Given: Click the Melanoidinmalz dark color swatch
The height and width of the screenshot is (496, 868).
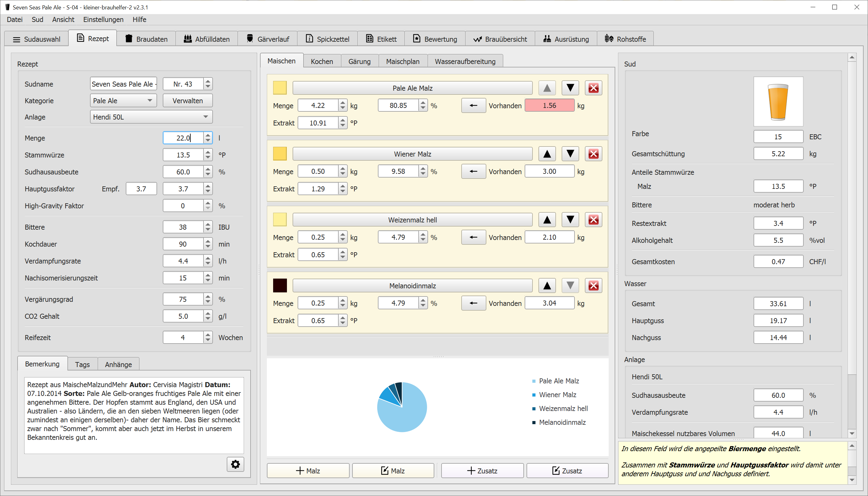Looking at the screenshot, I should pos(280,286).
